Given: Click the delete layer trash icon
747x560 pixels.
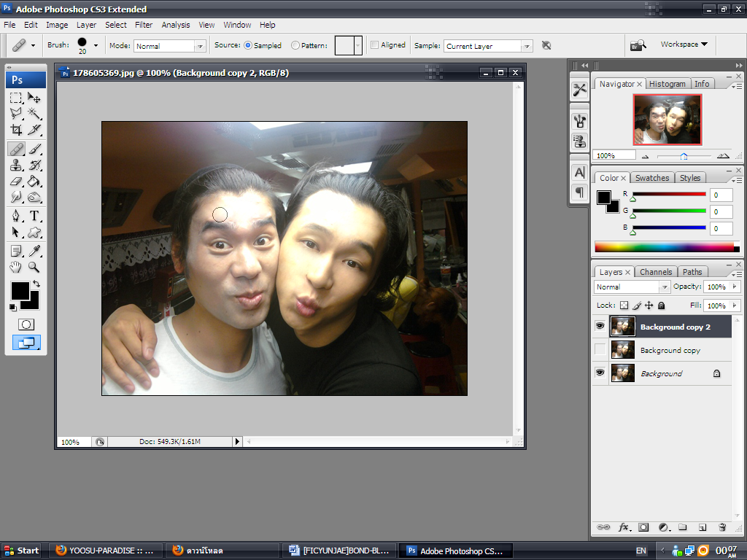Looking at the screenshot, I should [722, 527].
